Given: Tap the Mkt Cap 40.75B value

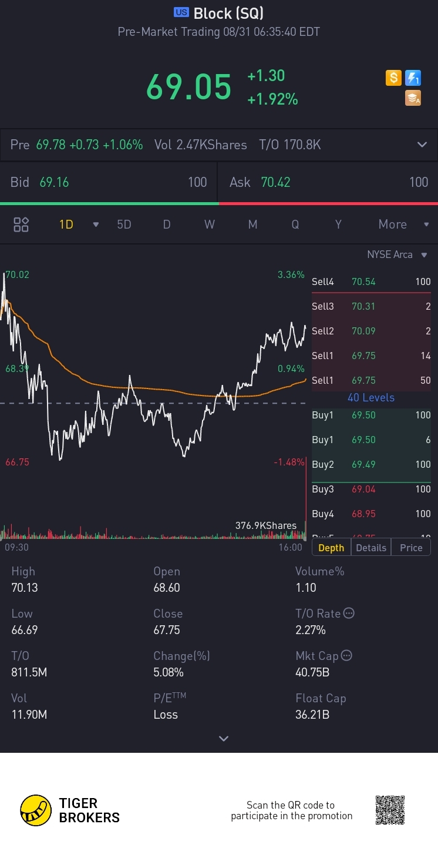Looking at the screenshot, I should coord(312,672).
